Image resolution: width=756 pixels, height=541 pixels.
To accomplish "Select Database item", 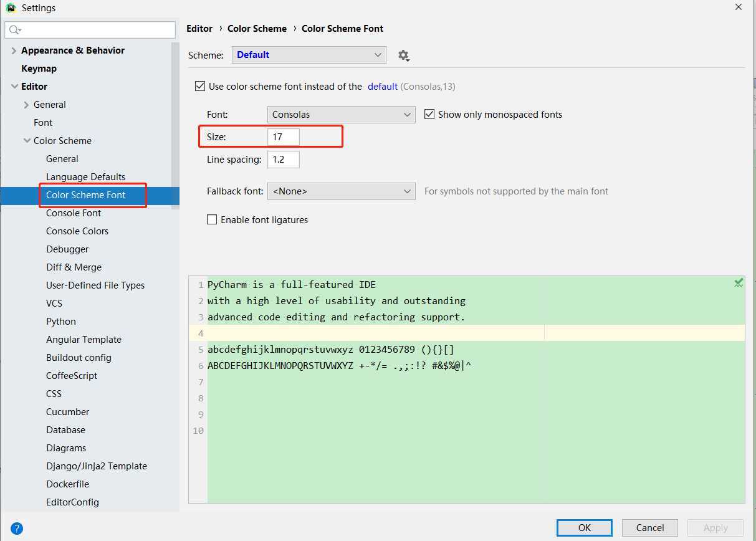I will click(65, 430).
